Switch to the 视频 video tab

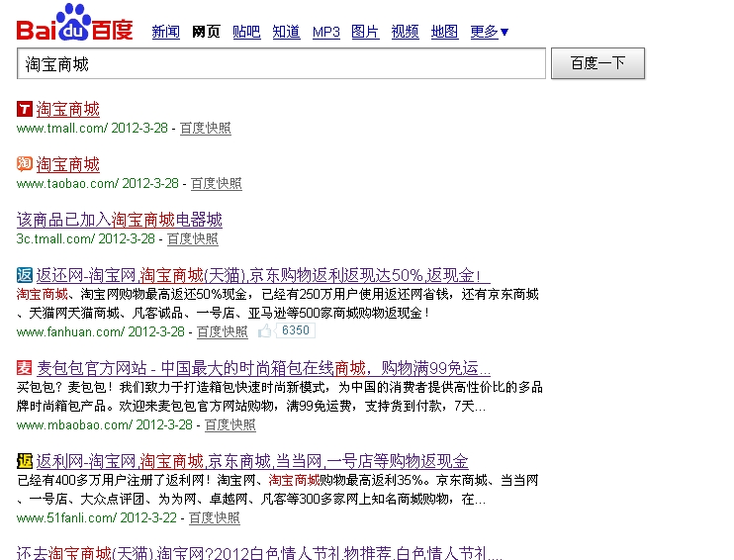click(405, 32)
